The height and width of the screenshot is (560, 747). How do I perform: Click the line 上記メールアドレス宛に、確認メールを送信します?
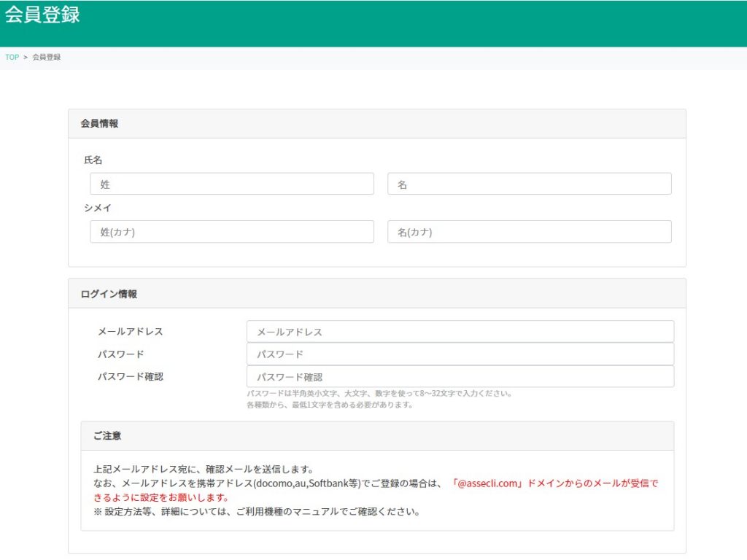pyautogui.click(x=204, y=469)
